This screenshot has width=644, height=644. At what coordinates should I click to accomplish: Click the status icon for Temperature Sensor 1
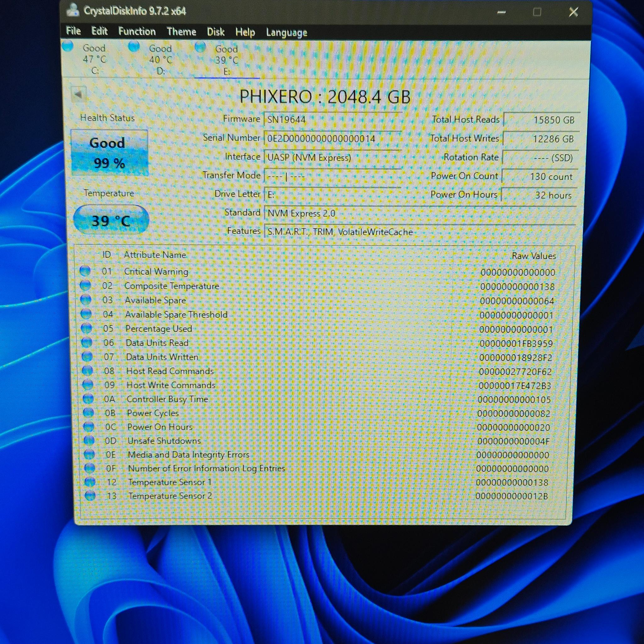[90, 482]
